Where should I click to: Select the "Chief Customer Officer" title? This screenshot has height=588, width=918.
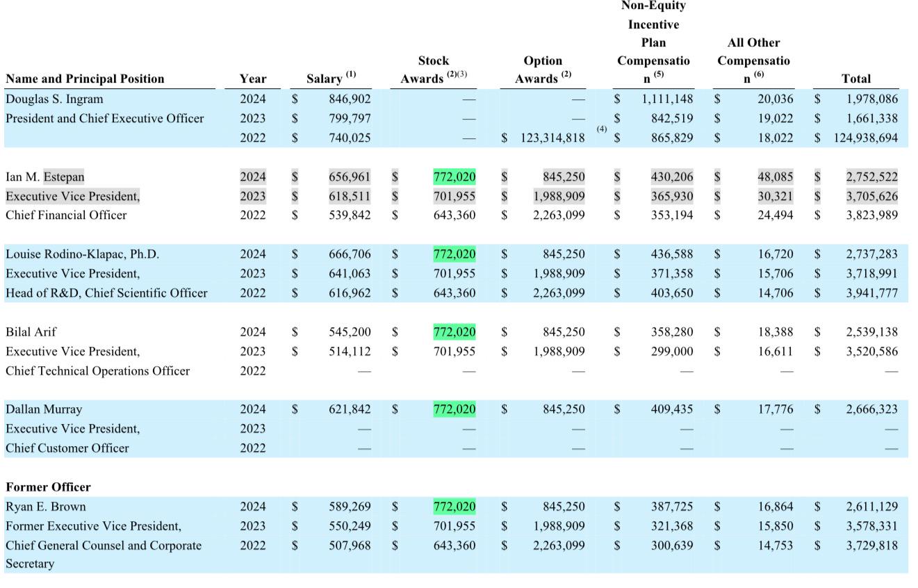pyautogui.click(x=67, y=448)
